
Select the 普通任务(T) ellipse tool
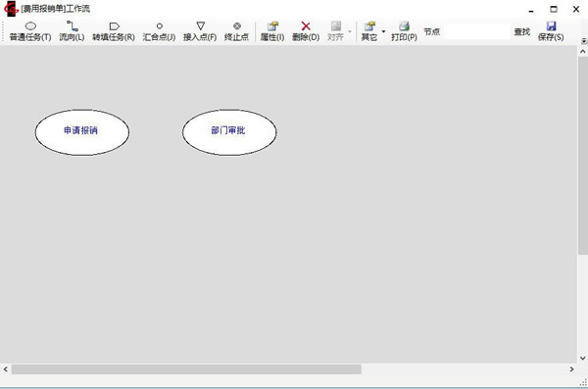(x=30, y=31)
